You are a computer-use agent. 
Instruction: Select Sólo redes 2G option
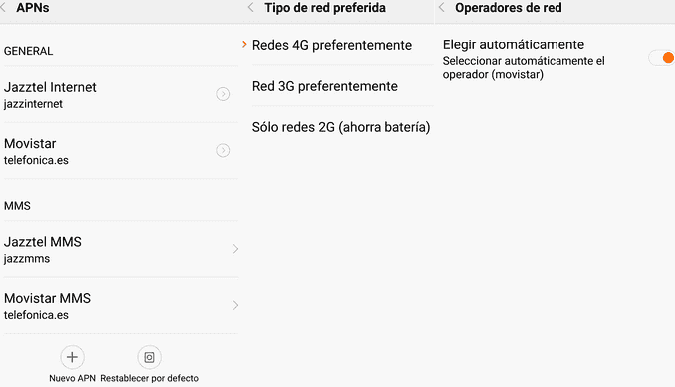tap(342, 127)
